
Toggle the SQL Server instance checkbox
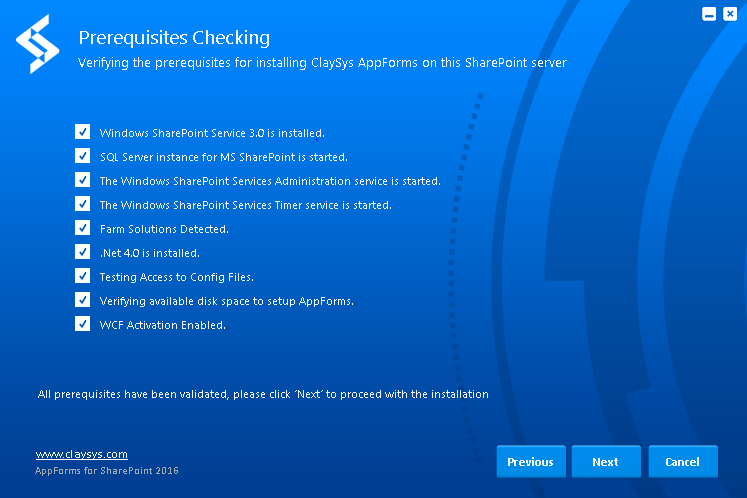pyautogui.click(x=82, y=156)
